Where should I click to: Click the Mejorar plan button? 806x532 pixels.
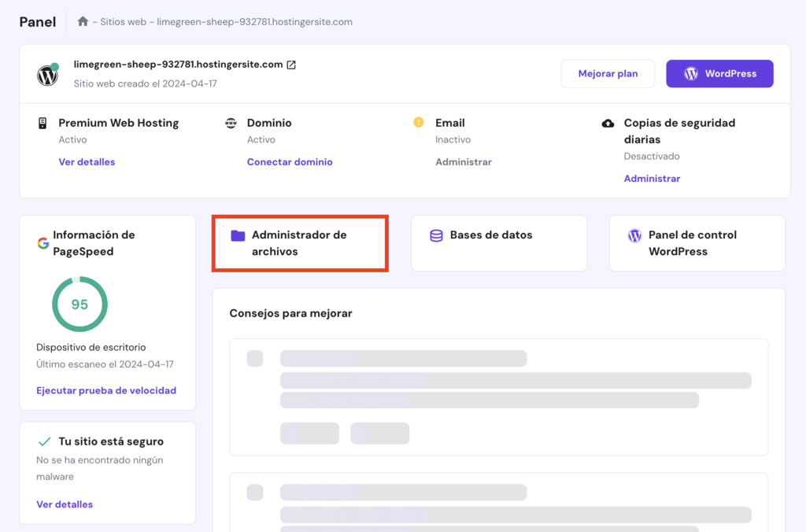[x=608, y=73]
